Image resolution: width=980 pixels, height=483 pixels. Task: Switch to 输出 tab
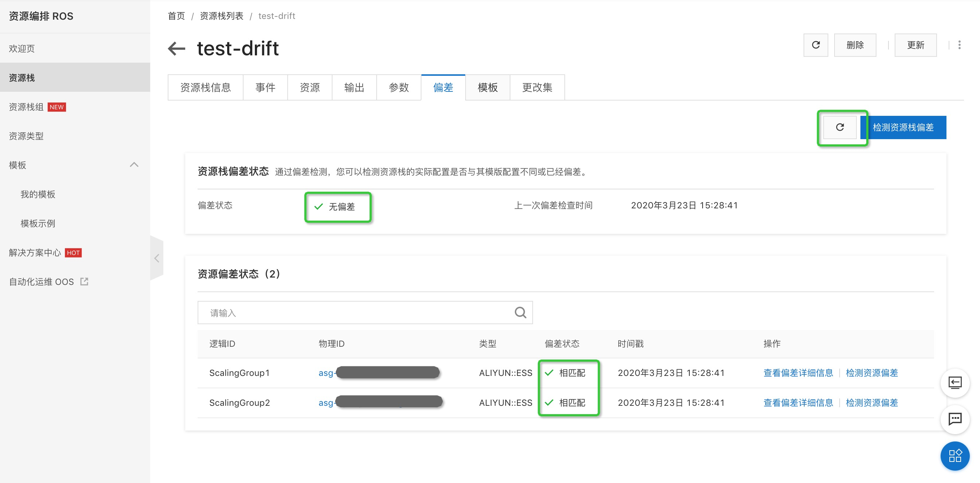[354, 87]
